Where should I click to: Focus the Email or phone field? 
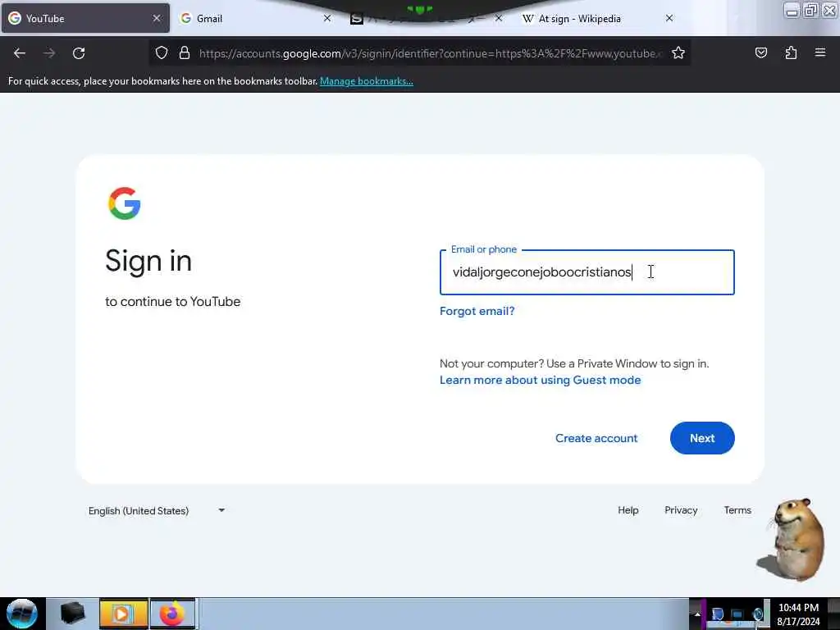click(x=587, y=272)
